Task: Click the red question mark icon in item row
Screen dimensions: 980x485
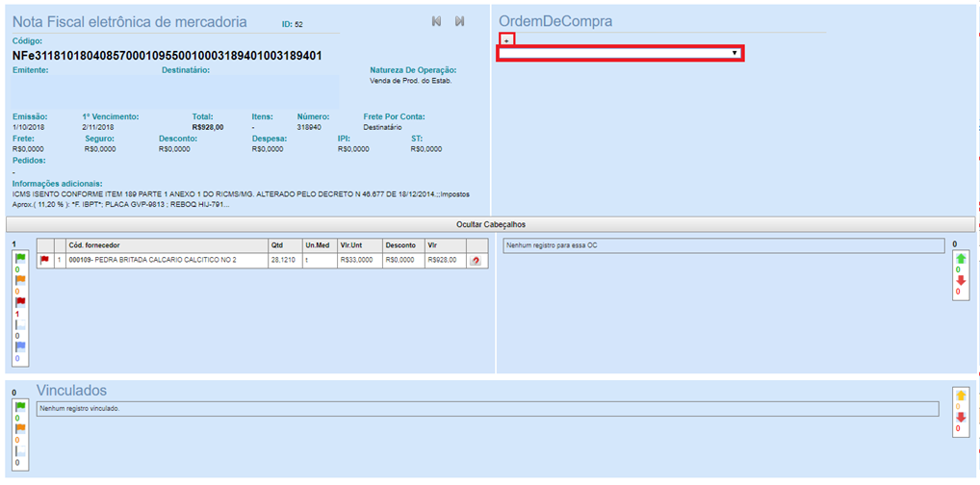Action: click(476, 261)
